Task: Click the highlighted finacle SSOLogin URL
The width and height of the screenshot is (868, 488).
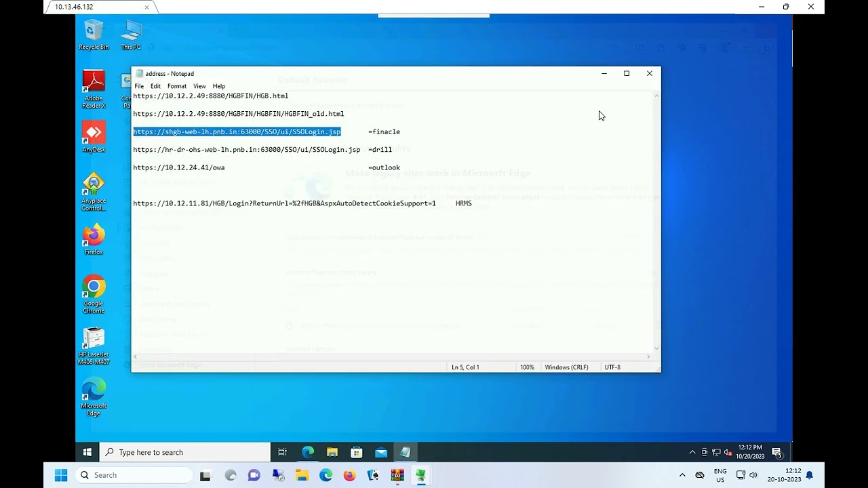Action: coord(237,131)
